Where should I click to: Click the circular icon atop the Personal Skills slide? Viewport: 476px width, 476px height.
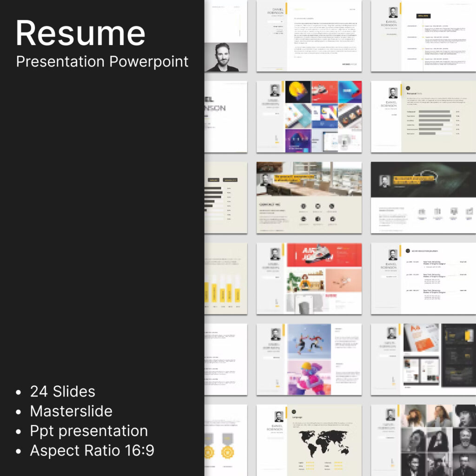tap(408, 88)
